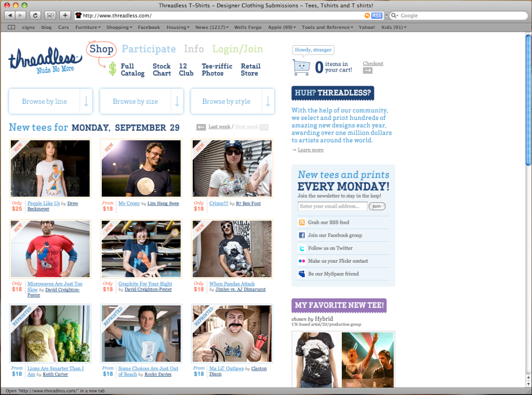Open the People Like Us tee link

[x=44, y=203]
